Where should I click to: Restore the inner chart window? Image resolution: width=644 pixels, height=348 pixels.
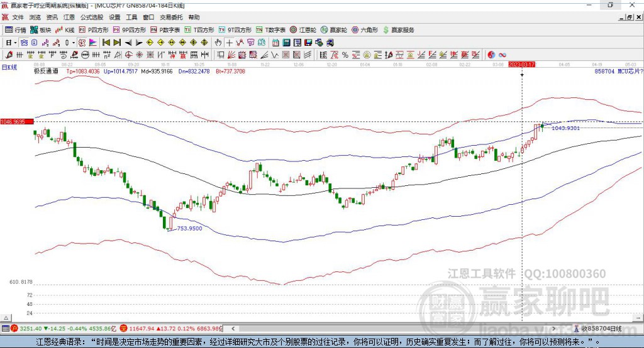(x=630, y=17)
